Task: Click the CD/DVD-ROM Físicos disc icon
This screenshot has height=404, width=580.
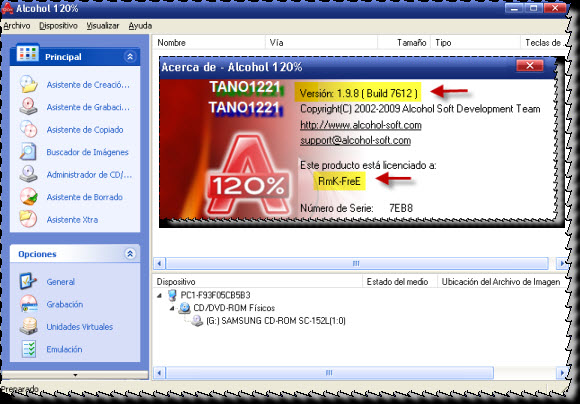Action: pos(184,308)
